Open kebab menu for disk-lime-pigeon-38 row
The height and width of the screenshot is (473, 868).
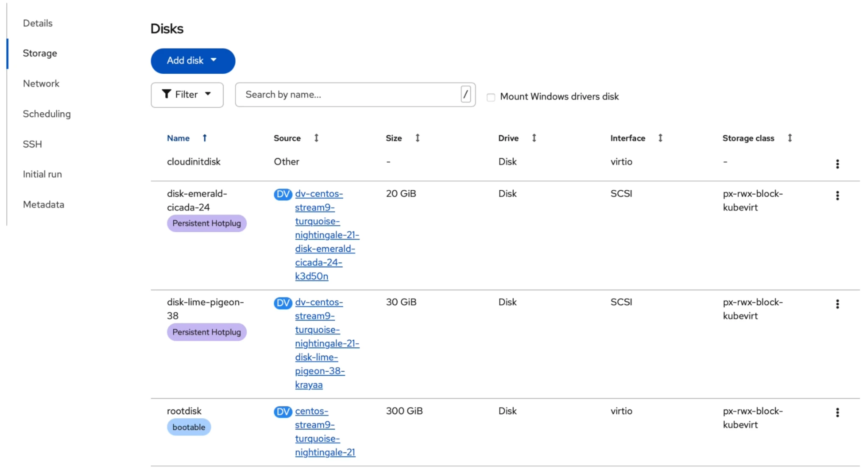click(x=837, y=304)
